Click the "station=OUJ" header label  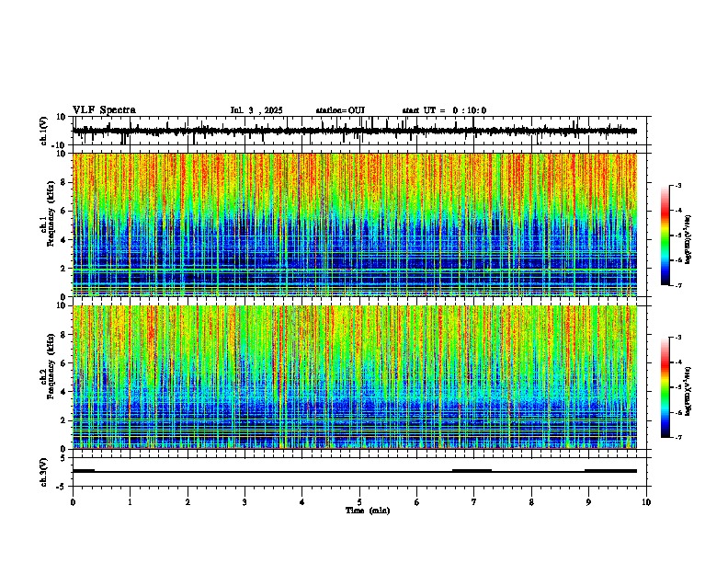[x=340, y=110]
